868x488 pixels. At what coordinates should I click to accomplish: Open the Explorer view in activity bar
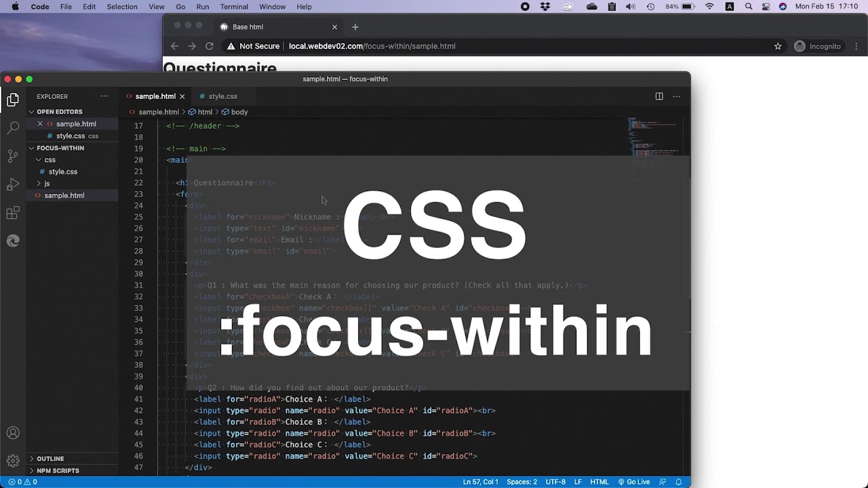coord(13,100)
